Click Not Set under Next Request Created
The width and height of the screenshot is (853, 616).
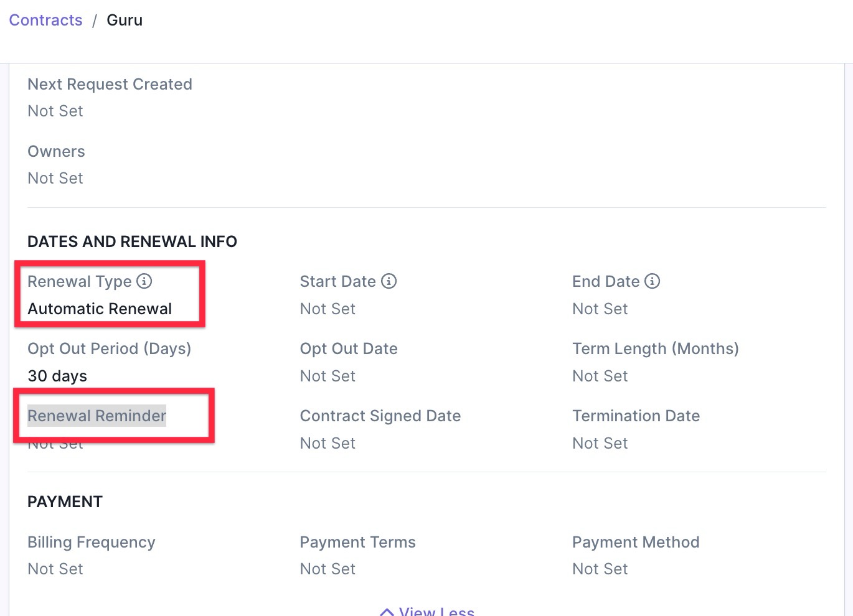tap(55, 111)
